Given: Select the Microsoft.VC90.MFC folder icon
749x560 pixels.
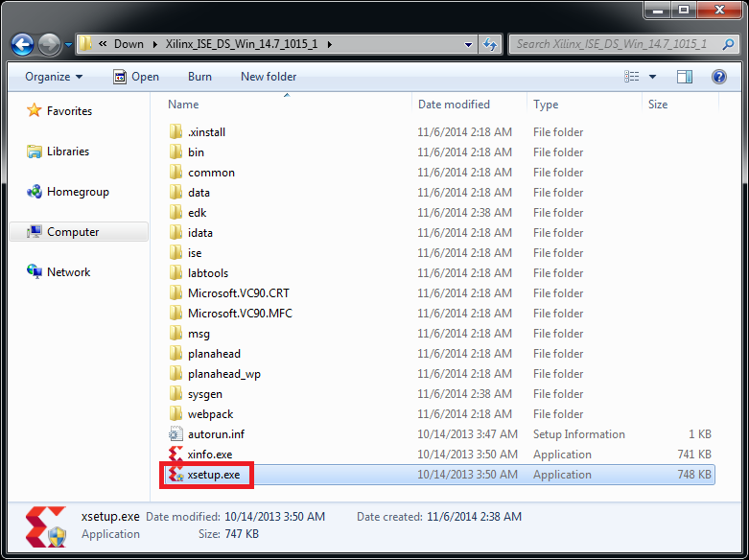Looking at the screenshot, I should click(x=176, y=313).
